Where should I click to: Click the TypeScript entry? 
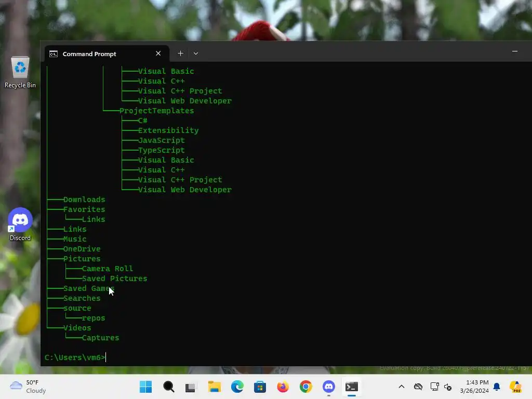(162, 150)
